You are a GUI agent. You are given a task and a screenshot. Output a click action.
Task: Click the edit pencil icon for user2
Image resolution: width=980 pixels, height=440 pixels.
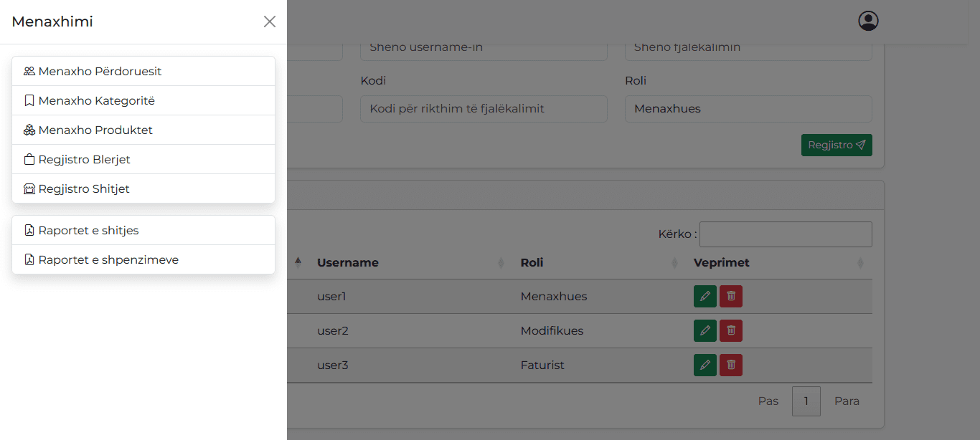point(705,331)
